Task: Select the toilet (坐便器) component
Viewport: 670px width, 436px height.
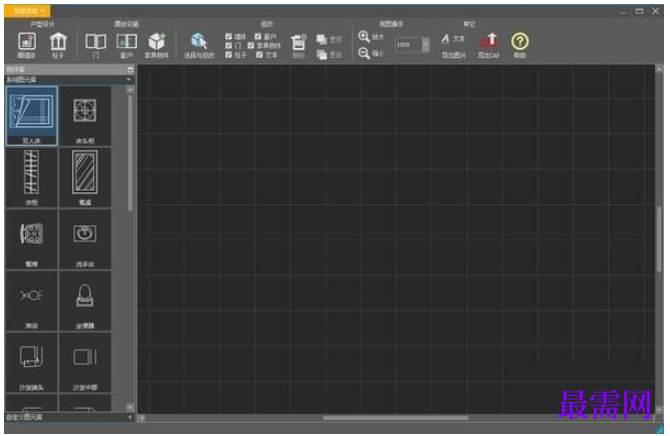Action: click(85, 301)
